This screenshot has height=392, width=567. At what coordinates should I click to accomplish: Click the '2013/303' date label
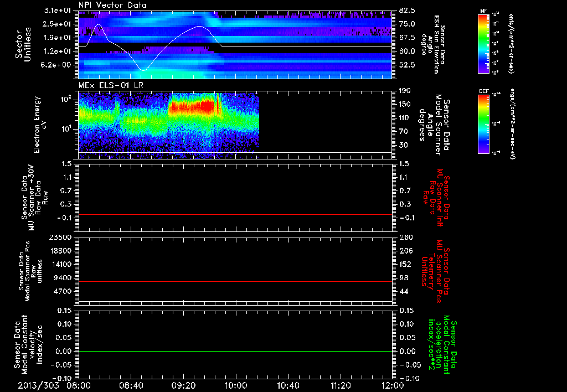[x=38, y=385]
